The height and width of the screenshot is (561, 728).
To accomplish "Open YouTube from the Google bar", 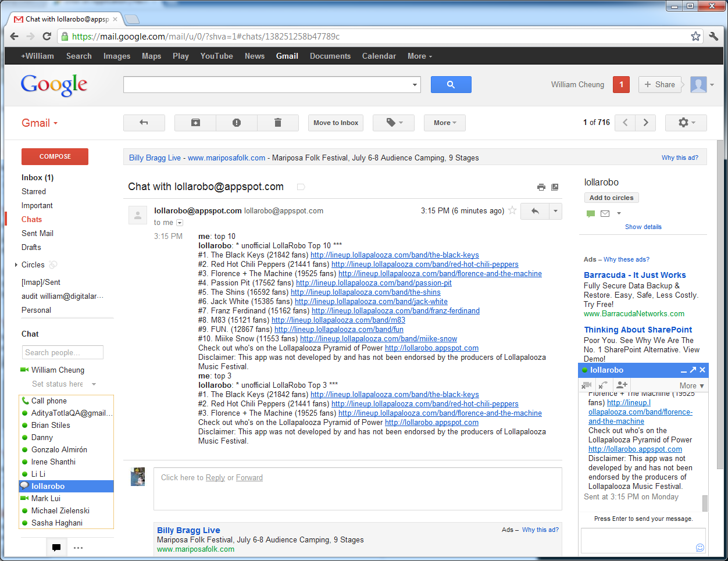I will (216, 56).
